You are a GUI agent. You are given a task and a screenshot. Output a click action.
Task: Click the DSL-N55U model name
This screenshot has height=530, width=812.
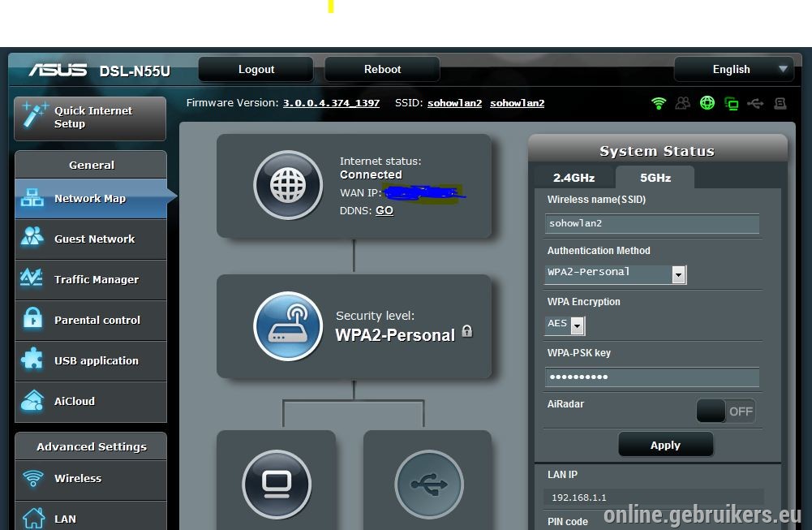coord(135,71)
